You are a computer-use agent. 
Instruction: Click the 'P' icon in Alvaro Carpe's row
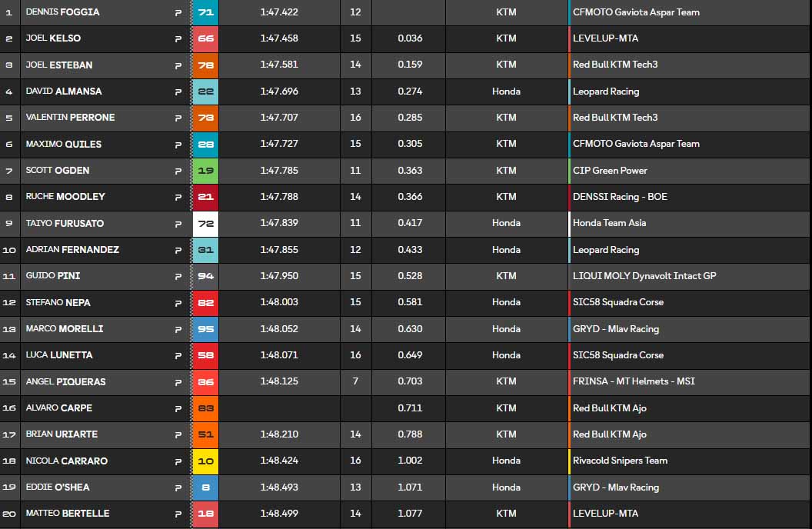pyautogui.click(x=178, y=408)
